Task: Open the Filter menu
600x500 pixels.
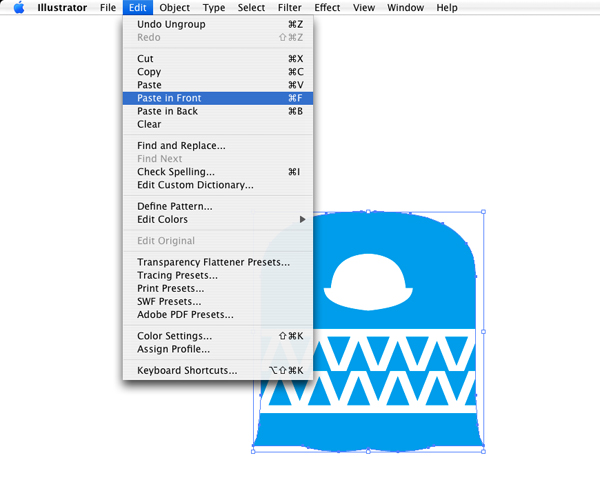Action: 290,8
